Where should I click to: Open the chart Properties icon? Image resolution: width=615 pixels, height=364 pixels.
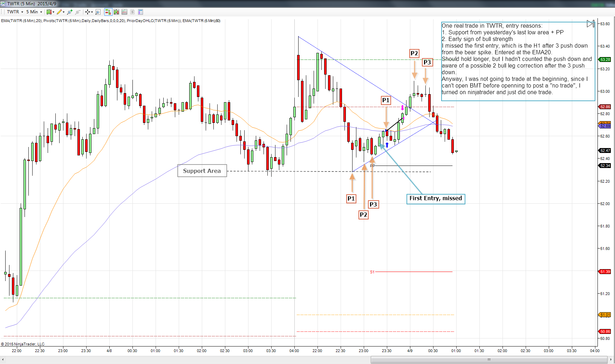141,12
